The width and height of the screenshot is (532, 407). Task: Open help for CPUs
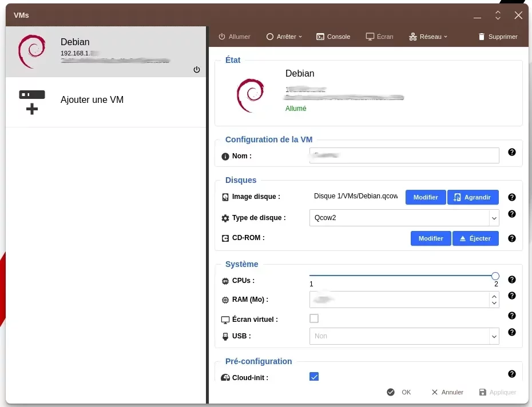511,280
